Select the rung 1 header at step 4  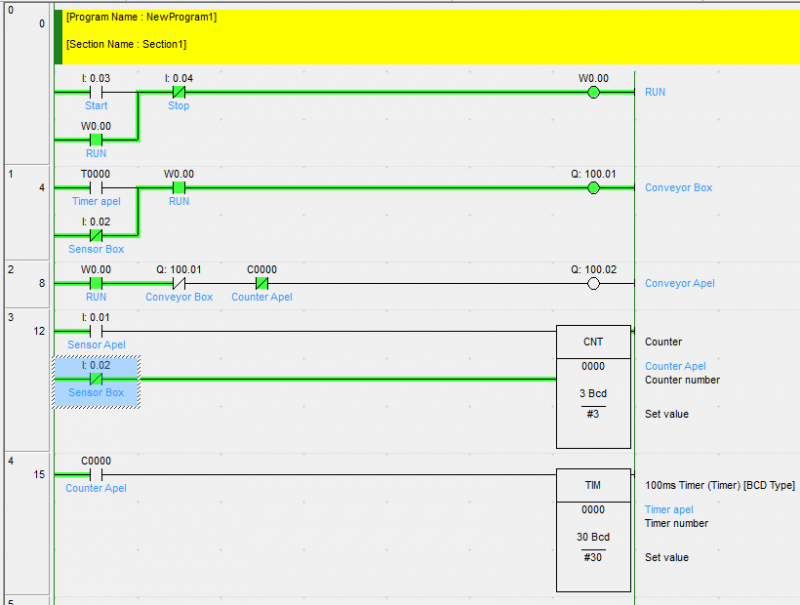click(27, 212)
